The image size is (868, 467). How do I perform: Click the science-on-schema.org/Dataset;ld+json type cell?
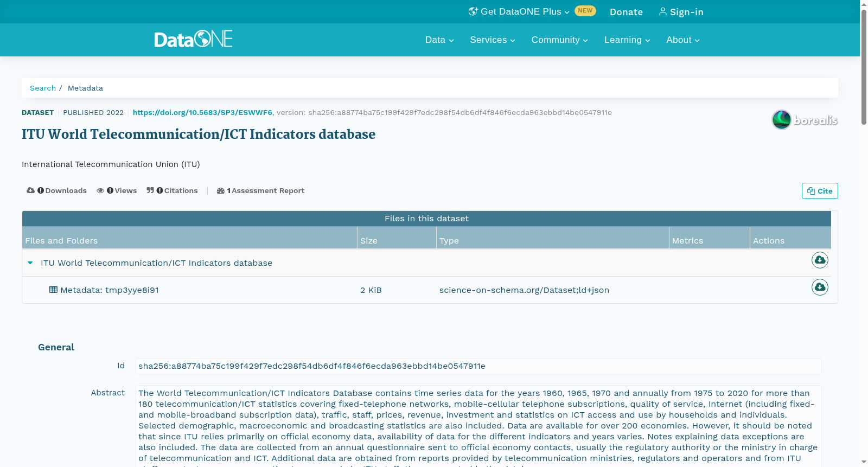524,290
